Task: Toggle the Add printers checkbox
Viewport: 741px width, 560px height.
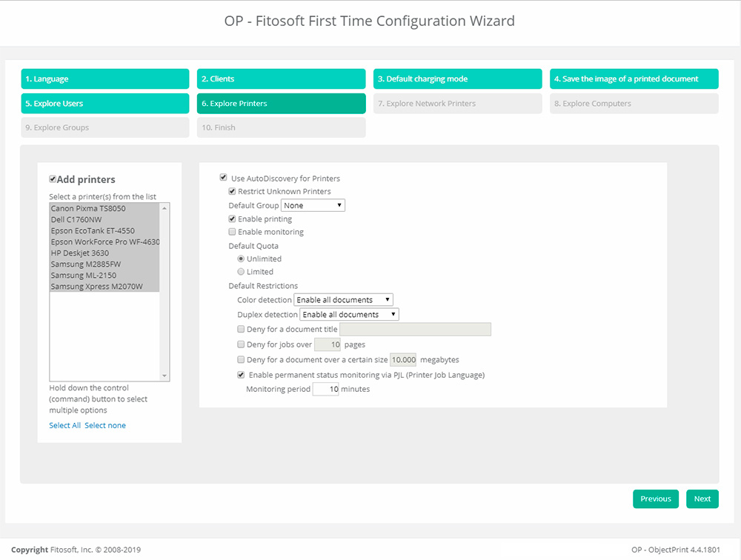Action: pyautogui.click(x=53, y=179)
